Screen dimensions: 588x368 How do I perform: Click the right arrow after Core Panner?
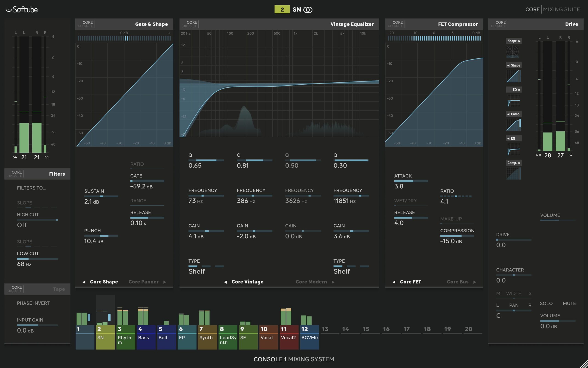[x=165, y=282]
